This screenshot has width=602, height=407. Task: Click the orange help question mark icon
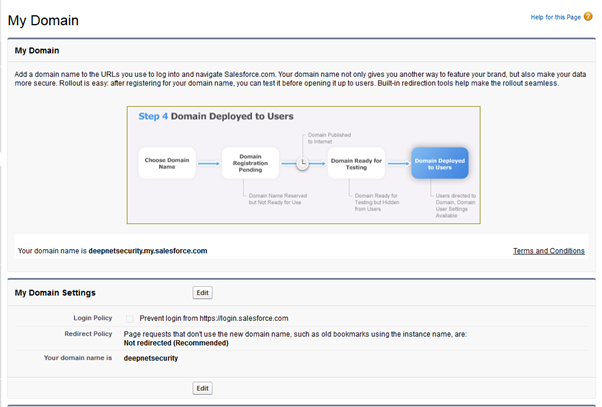588,17
